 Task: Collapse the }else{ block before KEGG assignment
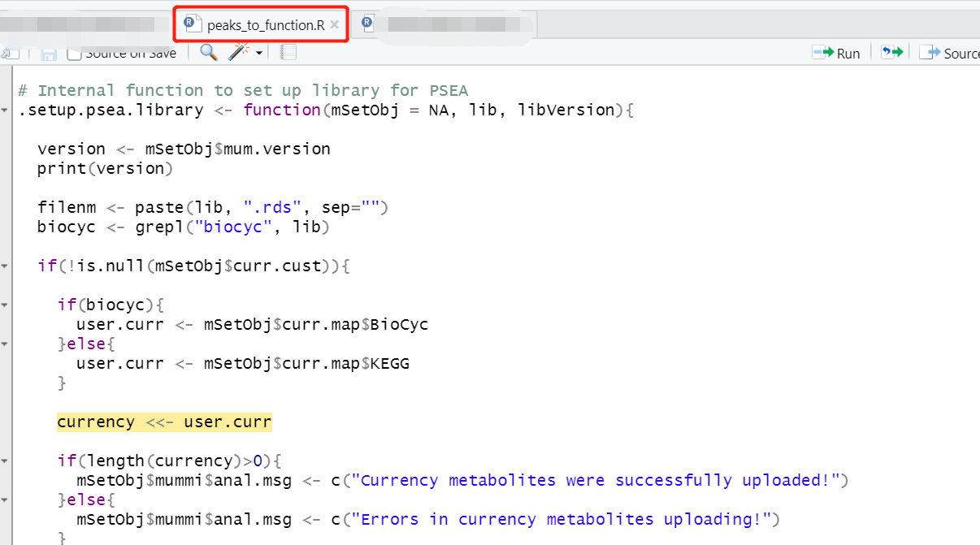tap(6, 344)
